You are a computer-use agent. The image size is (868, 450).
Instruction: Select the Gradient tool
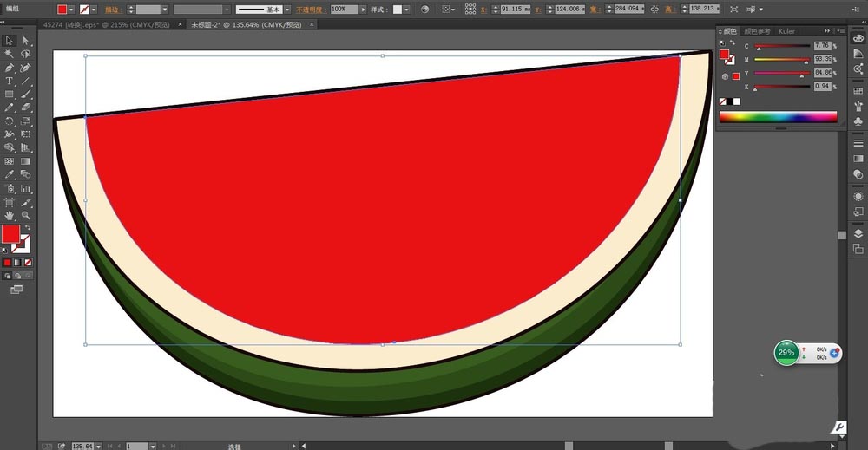pos(25,161)
